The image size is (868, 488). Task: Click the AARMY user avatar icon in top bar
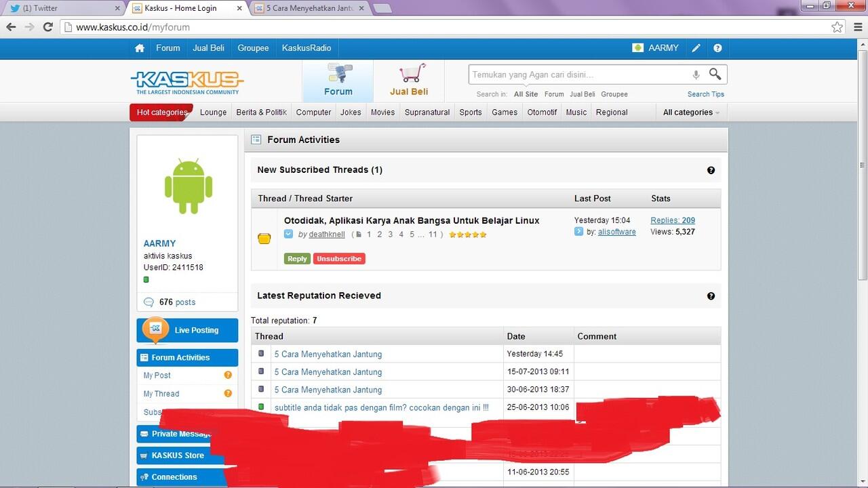(637, 48)
